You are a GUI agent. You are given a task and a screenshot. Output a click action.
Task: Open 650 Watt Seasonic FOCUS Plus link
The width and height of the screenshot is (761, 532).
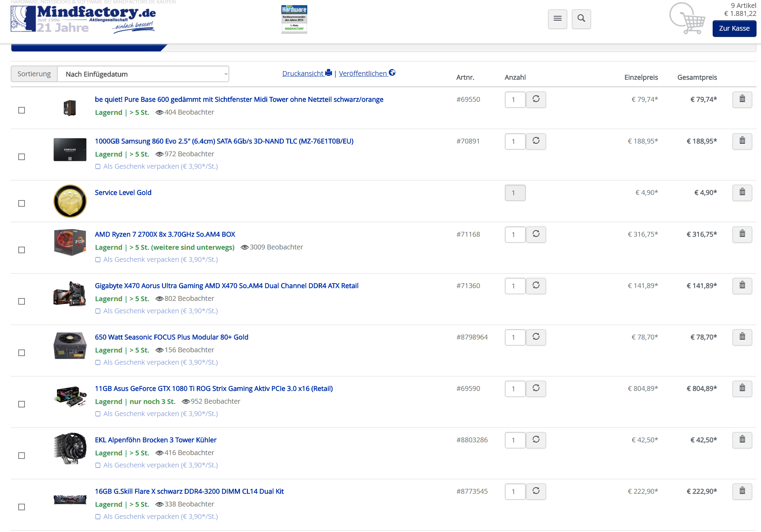click(x=172, y=337)
